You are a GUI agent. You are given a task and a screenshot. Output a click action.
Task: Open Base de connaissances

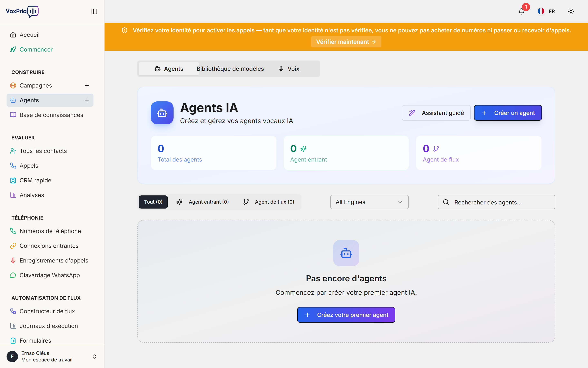[x=50, y=115]
